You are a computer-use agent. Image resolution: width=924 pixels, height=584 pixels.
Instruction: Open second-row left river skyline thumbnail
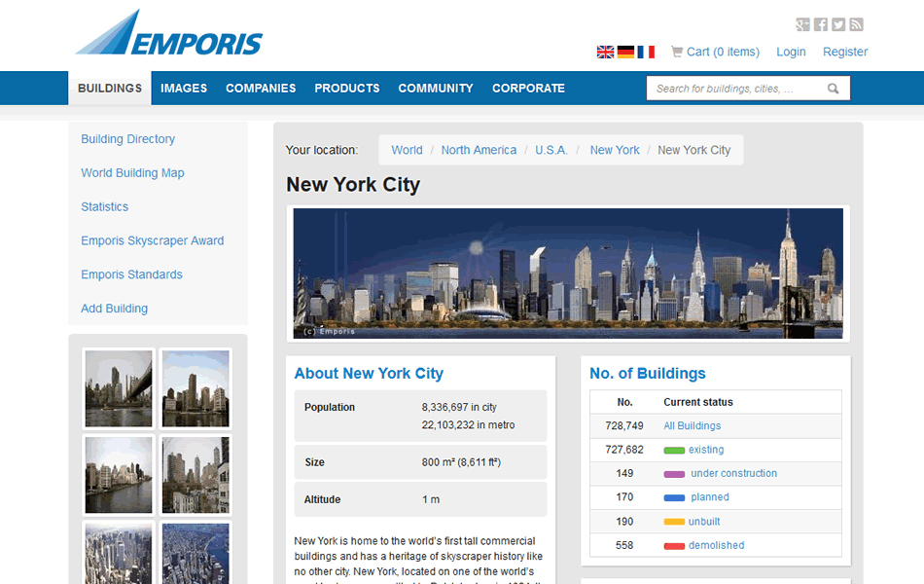119,475
